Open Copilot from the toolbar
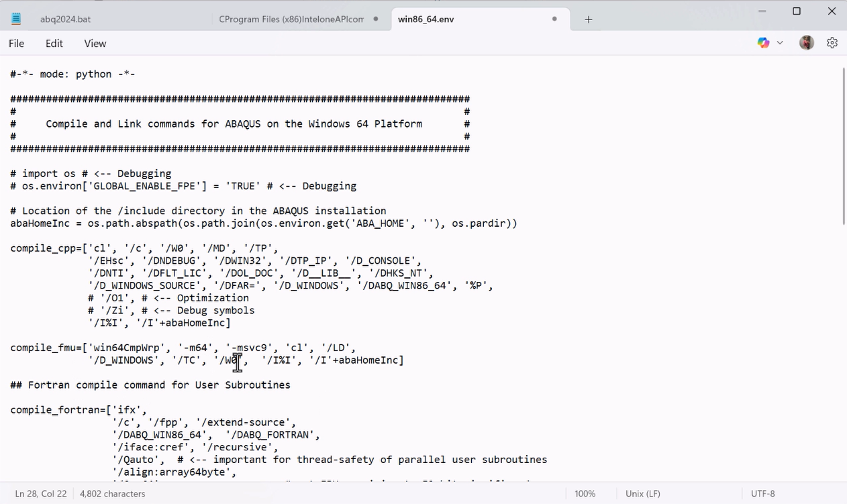 (763, 42)
